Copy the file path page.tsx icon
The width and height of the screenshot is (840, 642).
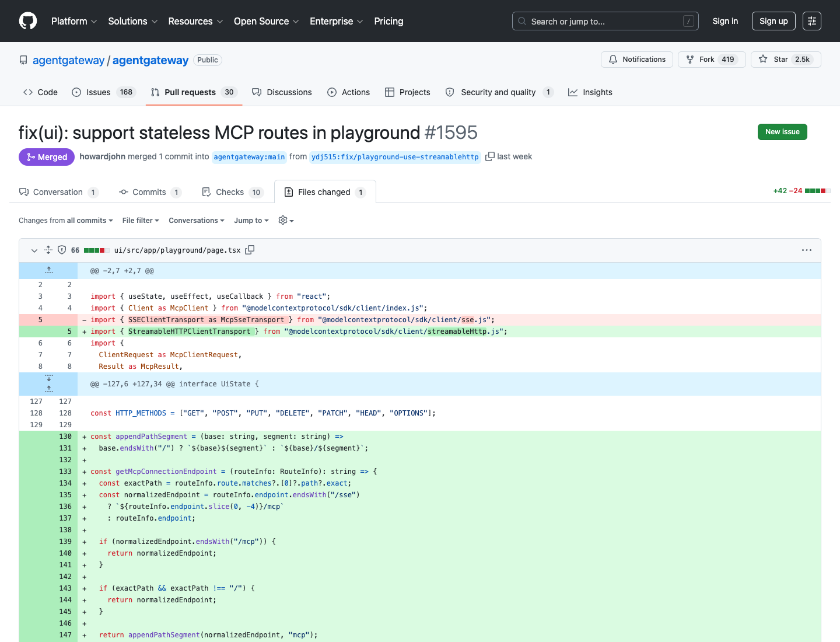pos(250,250)
